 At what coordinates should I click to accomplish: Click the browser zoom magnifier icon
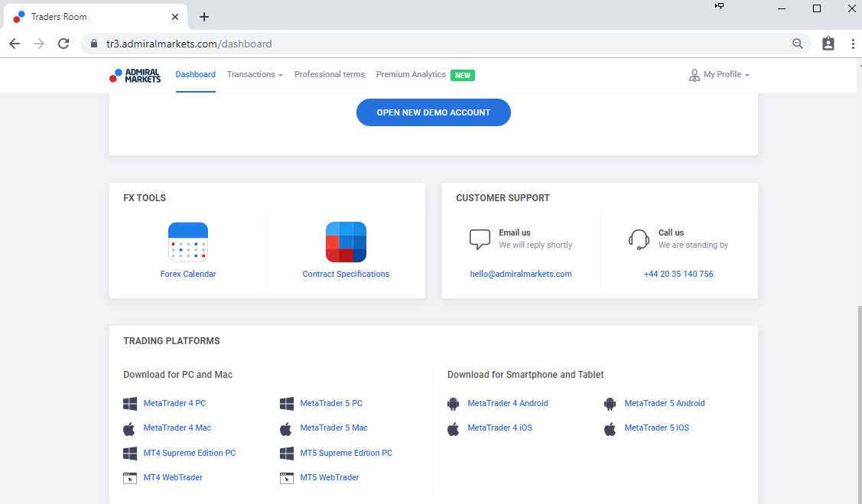[797, 44]
